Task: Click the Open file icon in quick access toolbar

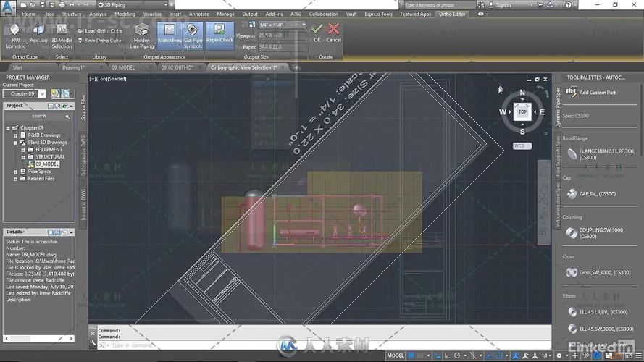Action: [33, 5]
